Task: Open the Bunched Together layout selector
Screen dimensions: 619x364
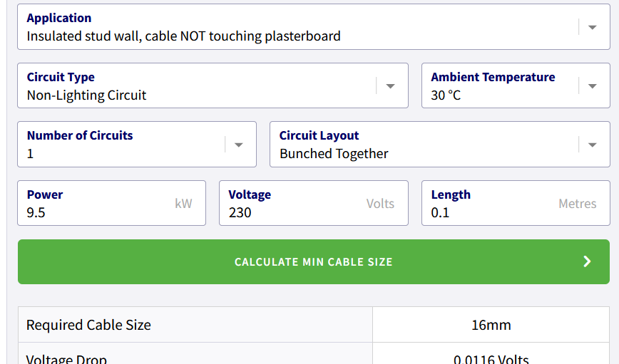Action: [334, 153]
